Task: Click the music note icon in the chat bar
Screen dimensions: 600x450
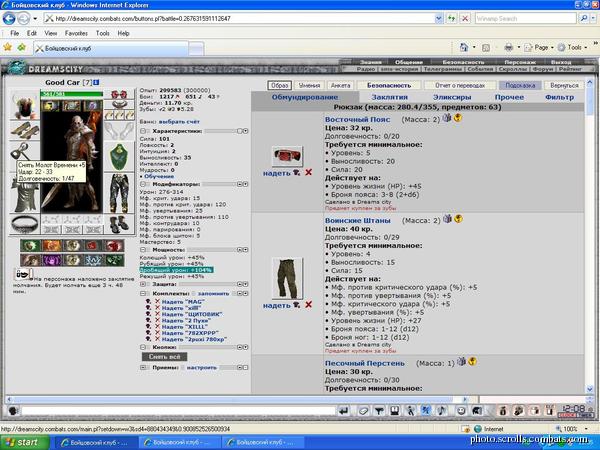Action: coord(441,411)
